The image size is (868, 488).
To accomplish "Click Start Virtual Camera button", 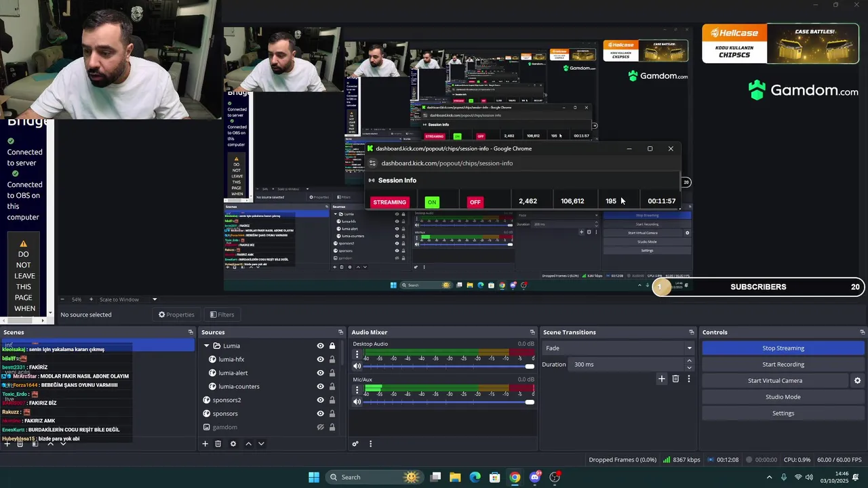I will click(x=775, y=381).
